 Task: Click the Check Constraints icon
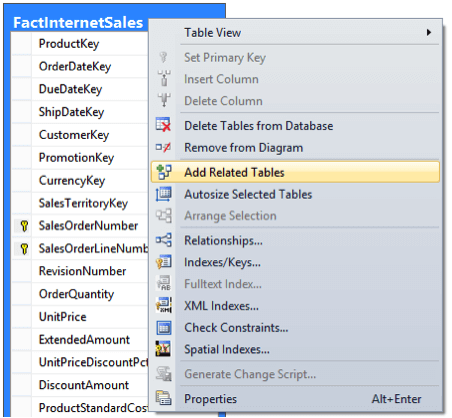pyautogui.click(x=164, y=327)
